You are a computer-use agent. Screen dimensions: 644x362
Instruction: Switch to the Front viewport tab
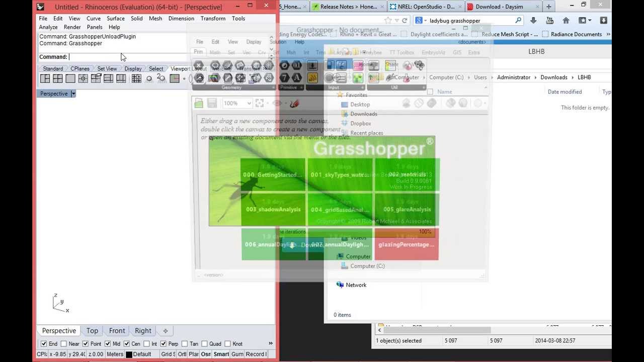pos(117,331)
